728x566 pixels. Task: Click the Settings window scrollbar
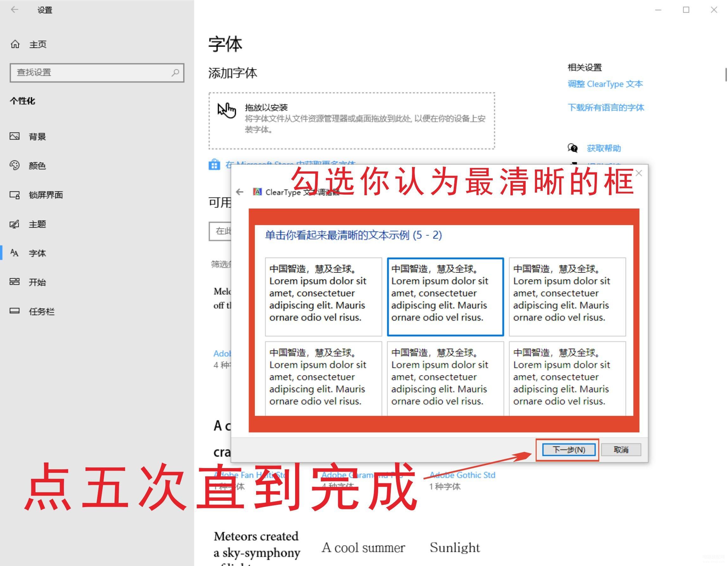[725, 75]
